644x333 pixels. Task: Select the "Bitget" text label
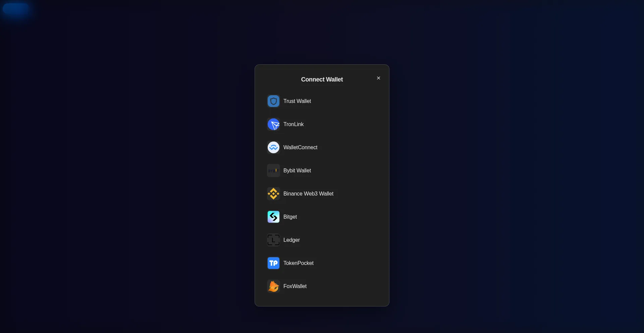pos(290,217)
